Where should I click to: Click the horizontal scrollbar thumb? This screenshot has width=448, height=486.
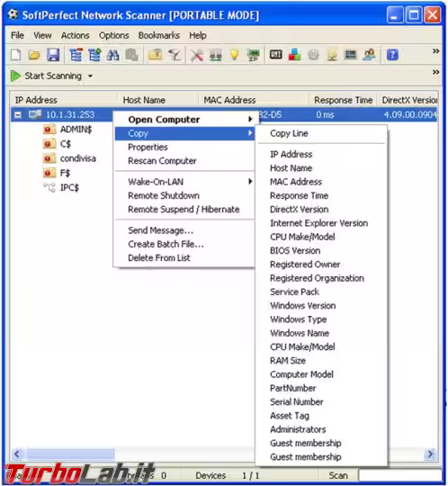[70, 454]
